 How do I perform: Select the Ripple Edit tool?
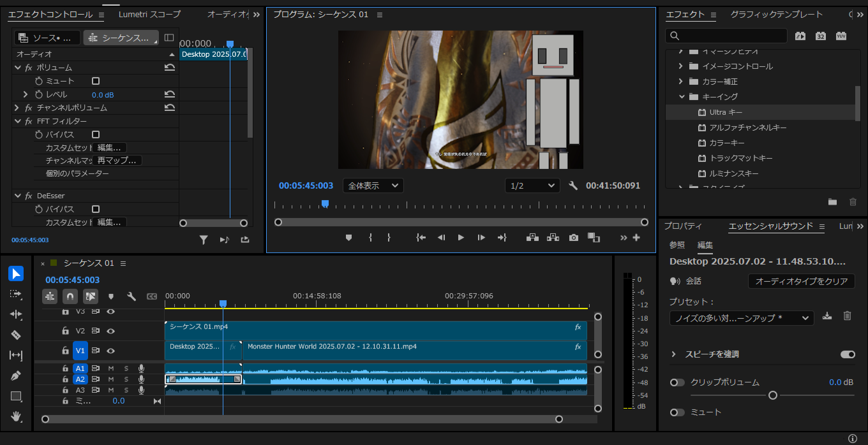click(17, 314)
